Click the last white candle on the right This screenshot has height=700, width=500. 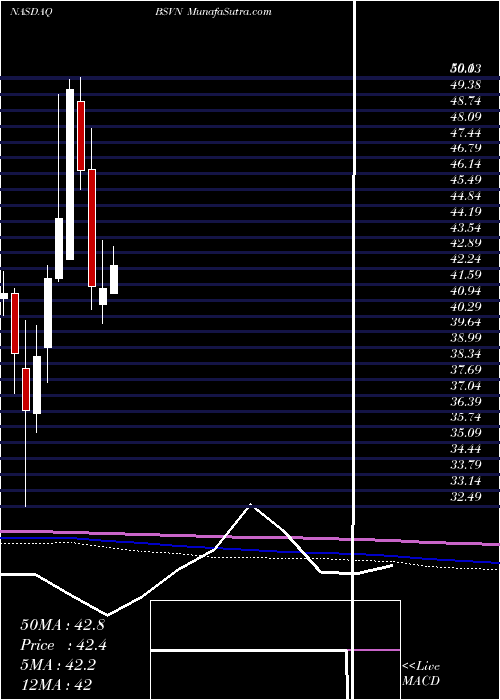114,279
